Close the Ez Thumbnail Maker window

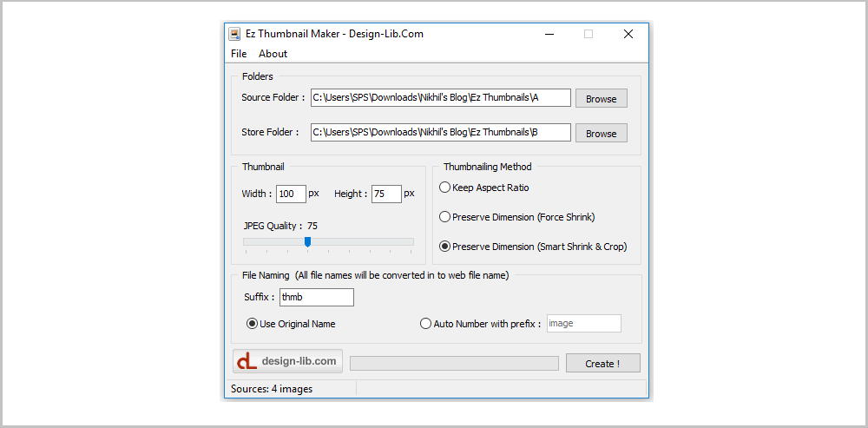[628, 34]
